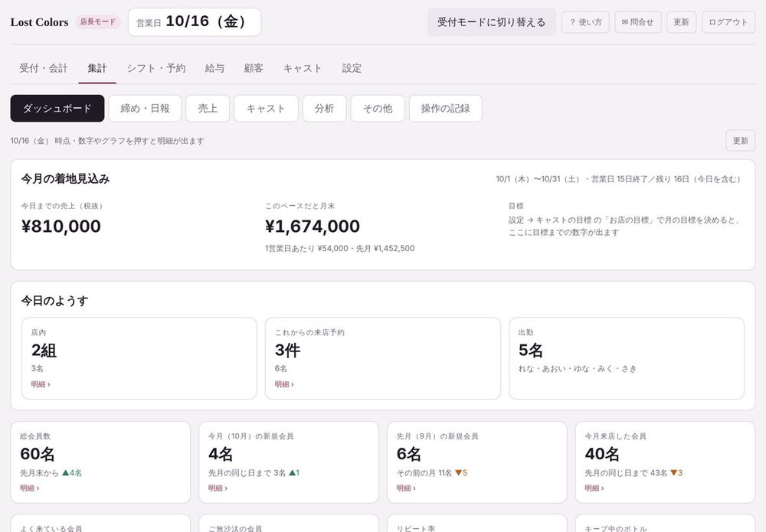Open 明細 link under これからの来店予約
The image size is (766, 532).
coord(284,384)
